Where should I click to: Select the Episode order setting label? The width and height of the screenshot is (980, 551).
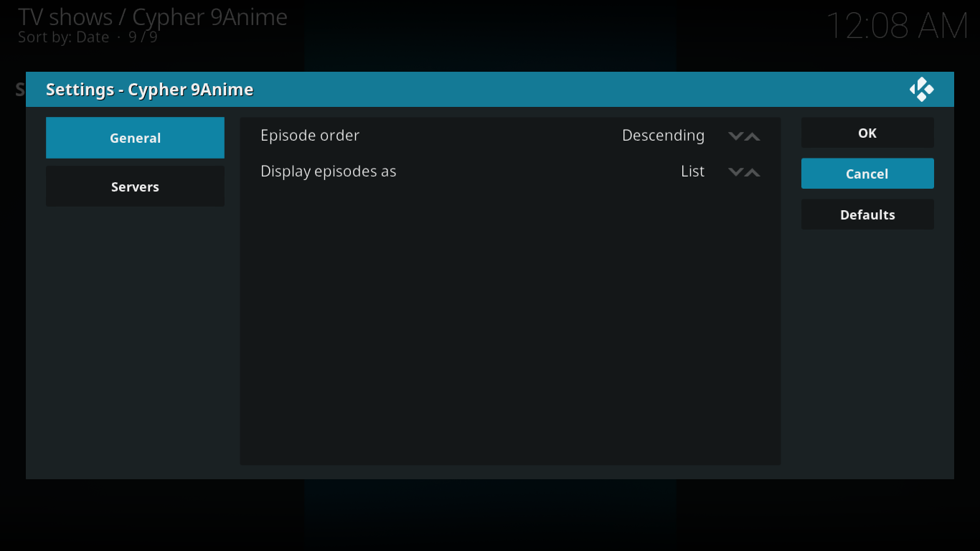[310, 136]
